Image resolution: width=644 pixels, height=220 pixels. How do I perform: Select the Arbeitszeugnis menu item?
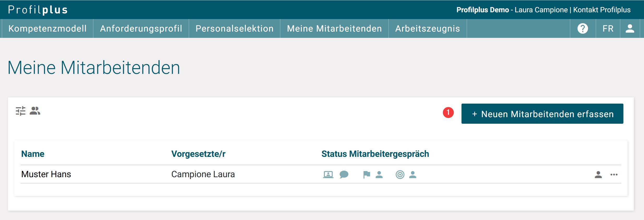pos(428,28)
